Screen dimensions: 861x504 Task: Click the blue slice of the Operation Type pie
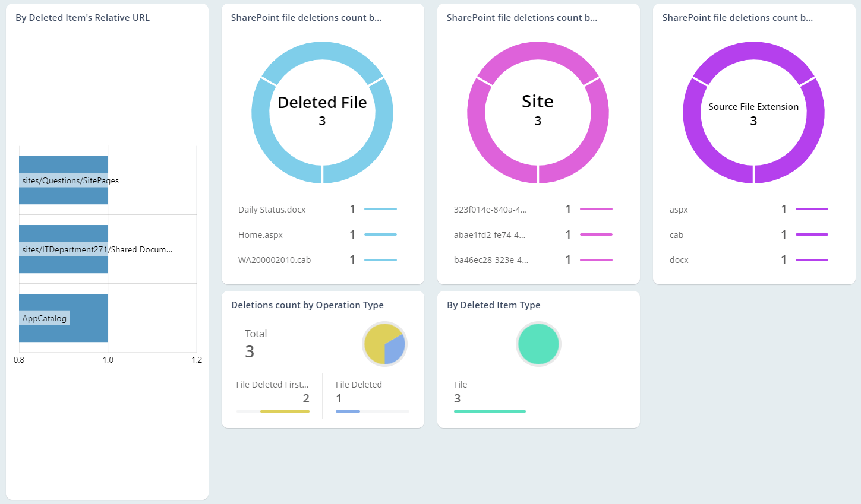(395, 349)
